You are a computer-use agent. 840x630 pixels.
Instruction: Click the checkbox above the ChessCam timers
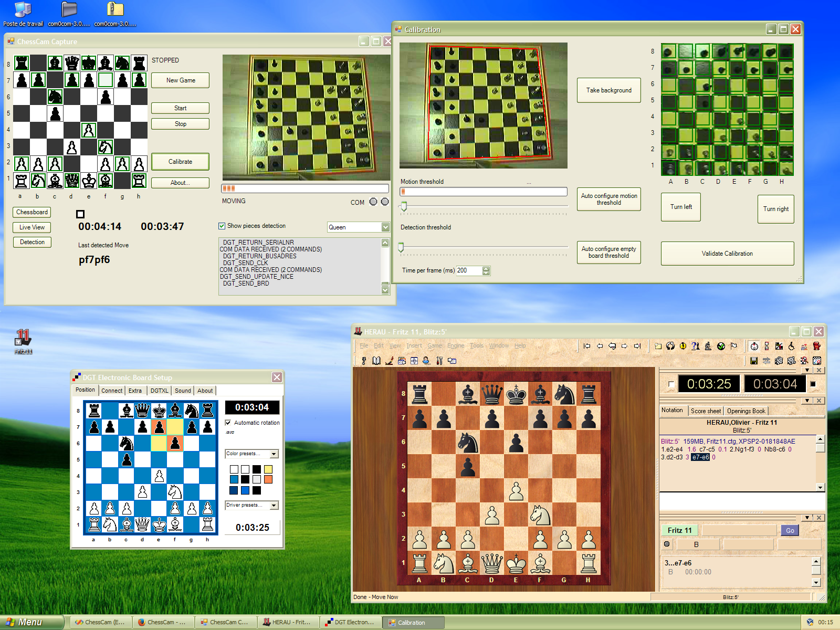(x=80, y=214)
